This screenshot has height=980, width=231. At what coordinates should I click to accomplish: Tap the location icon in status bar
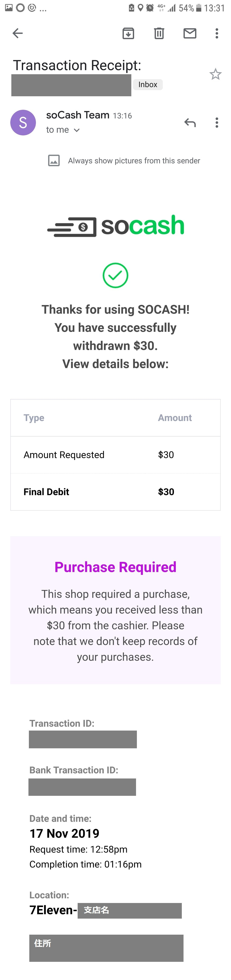(x=141, y=8)
